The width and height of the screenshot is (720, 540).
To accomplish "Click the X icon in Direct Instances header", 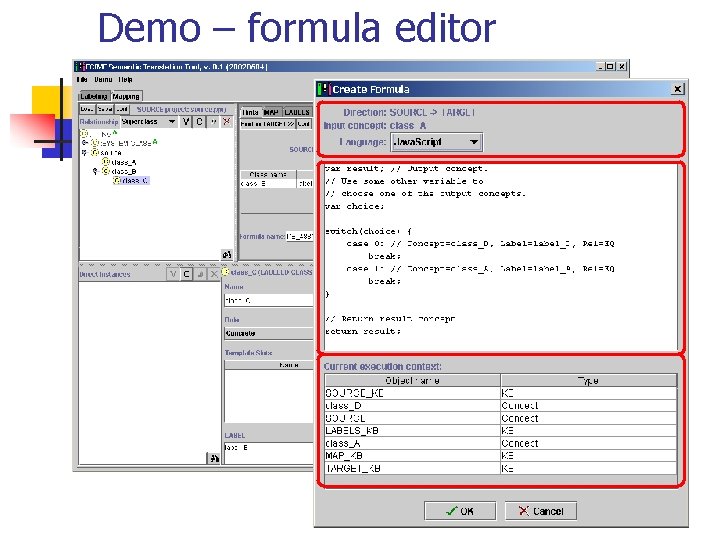I will pyautogui.click(x=214, y=274).
